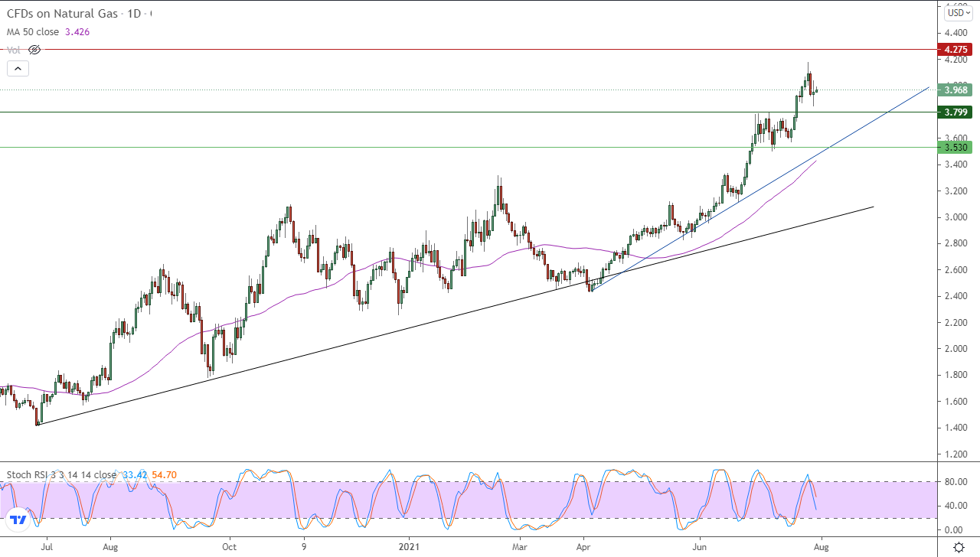Click the "Jul" label on the time axis

pyautogui.click(x=47, y=547)
